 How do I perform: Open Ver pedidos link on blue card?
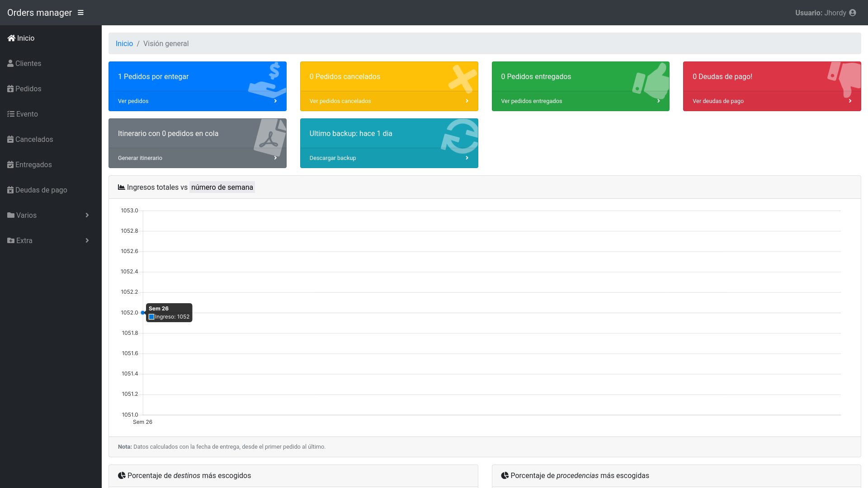click(x=133, y=101)
